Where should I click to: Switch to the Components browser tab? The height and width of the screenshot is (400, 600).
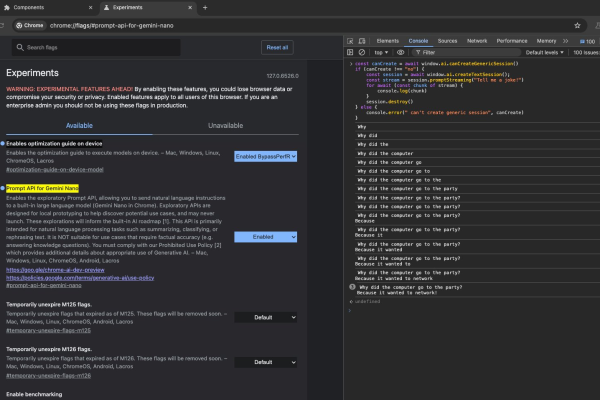coord(29,7)
